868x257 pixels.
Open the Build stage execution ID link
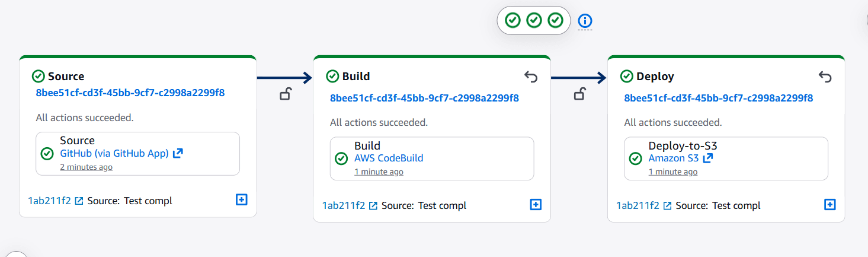(x=424, y=98)
